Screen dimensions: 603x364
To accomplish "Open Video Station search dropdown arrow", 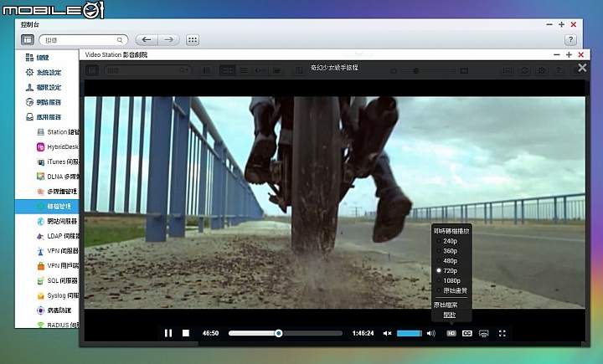I will 183,70.
